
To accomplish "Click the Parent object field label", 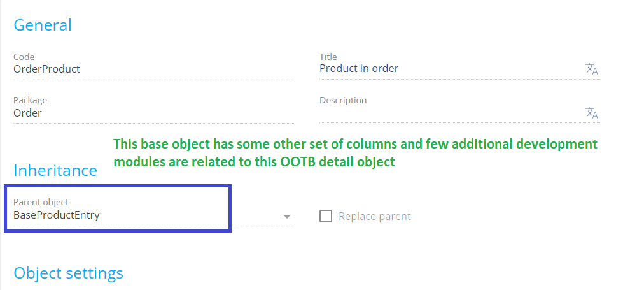I will click(41, 203).
